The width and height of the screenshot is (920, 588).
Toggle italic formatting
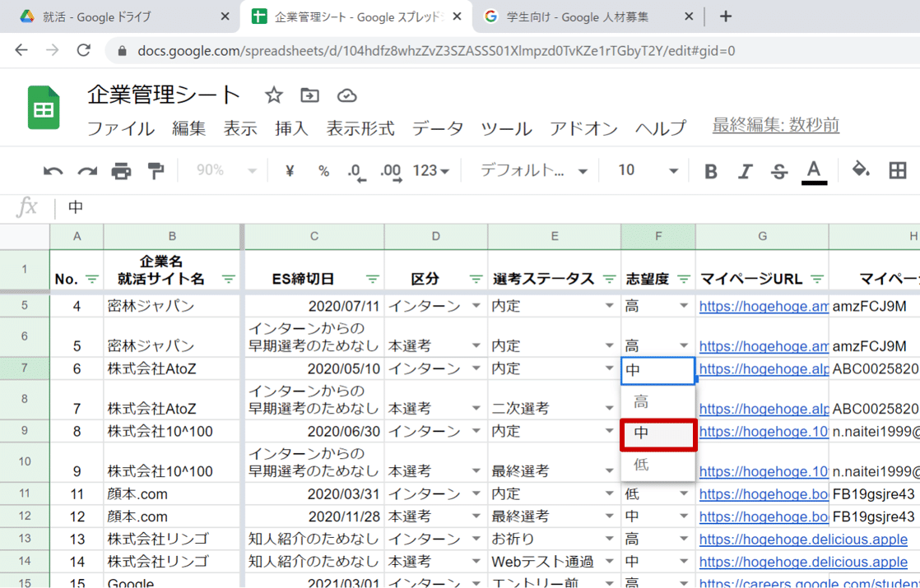(746, 171)
